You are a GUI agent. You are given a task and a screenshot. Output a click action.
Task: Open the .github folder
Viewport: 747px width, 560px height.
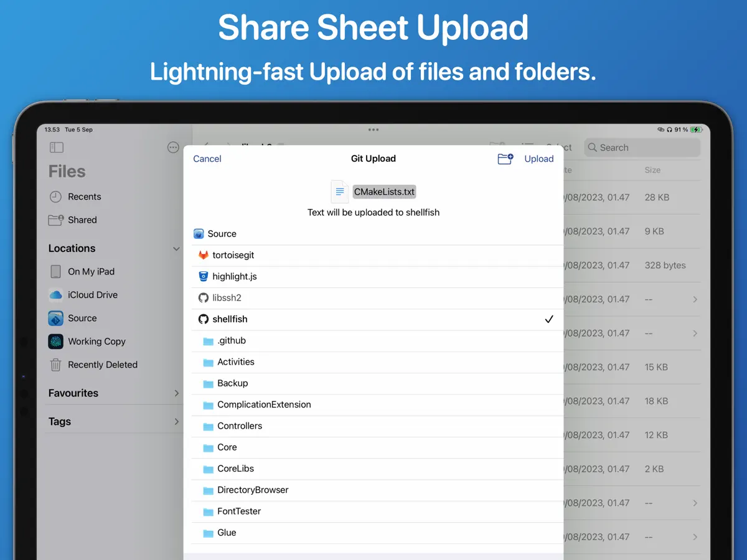(x=374, y=341)
